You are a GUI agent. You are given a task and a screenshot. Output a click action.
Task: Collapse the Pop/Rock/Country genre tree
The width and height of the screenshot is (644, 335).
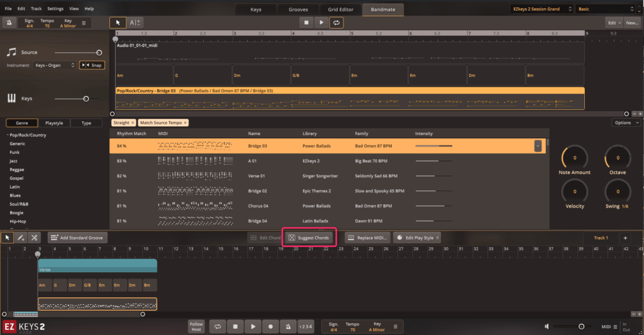[8, 135]
